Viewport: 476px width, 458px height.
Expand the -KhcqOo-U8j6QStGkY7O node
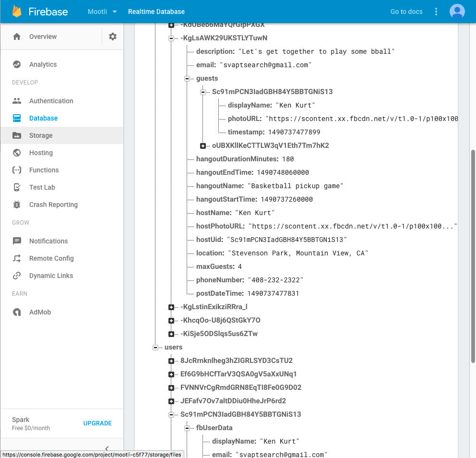point(171,320)
